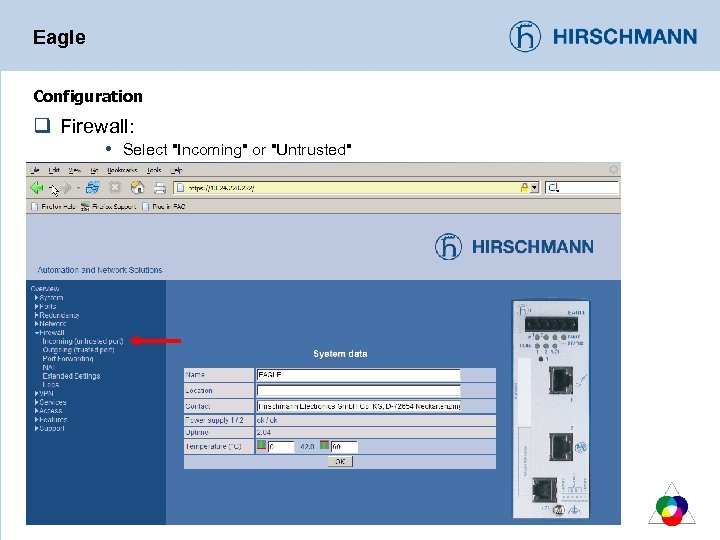Click the Uptime value cell
720x540 pixels.
pos(376,433)
